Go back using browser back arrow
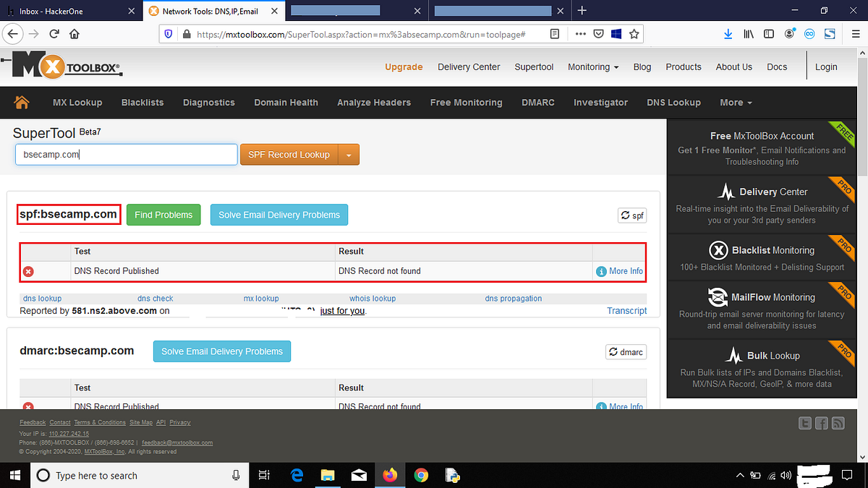This screenshot has height=488, width=868. coord(12,34)
